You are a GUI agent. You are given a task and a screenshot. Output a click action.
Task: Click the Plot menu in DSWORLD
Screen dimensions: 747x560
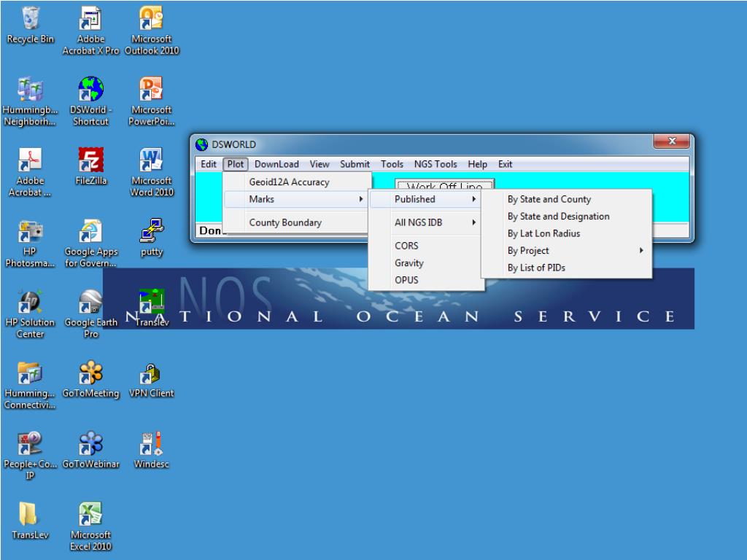click(x=236, y=164)
